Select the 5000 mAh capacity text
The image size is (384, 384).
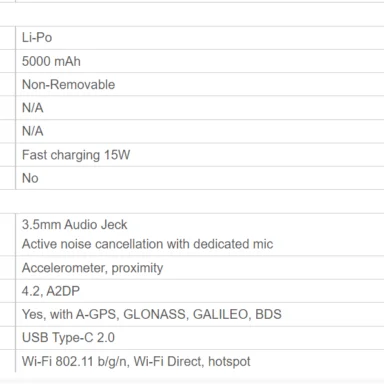tap(51, 61)
